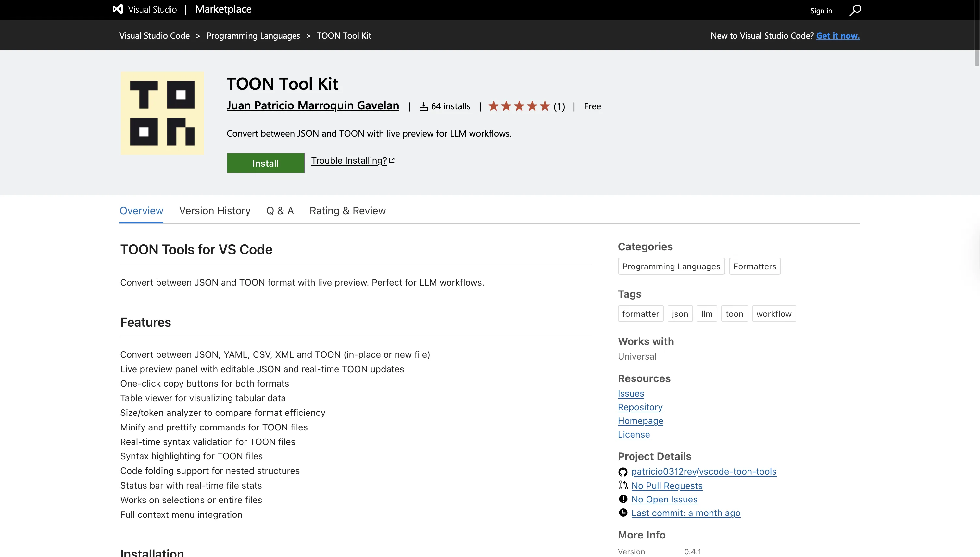
Task: Click the GitHub icon next to repository link
Action: [x=623, y=472]
